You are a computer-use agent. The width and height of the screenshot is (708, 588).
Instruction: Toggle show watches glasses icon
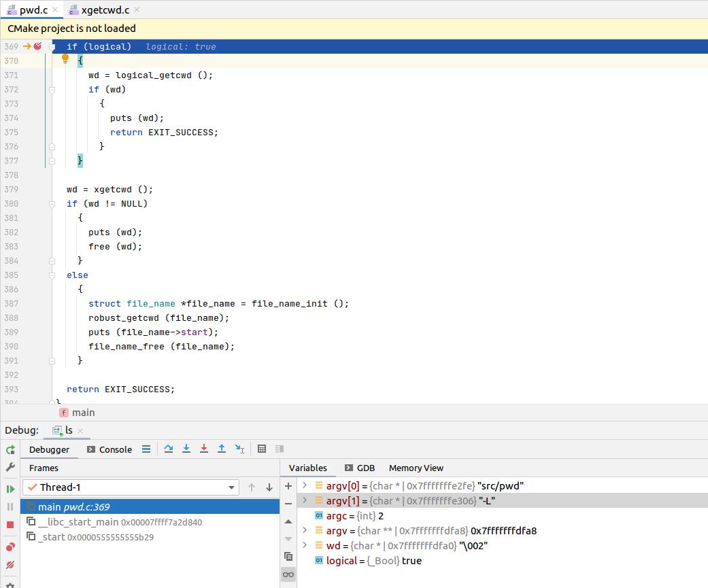[x=288, y=574]
